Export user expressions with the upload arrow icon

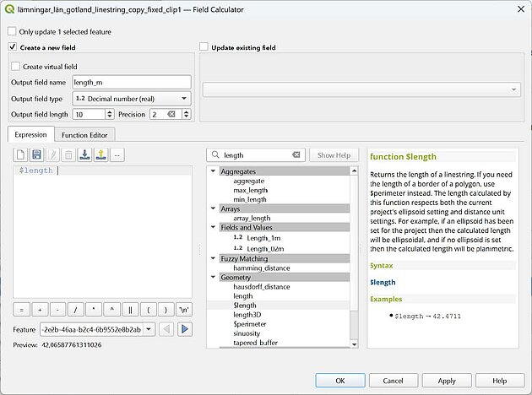click(x=100, y=155)
